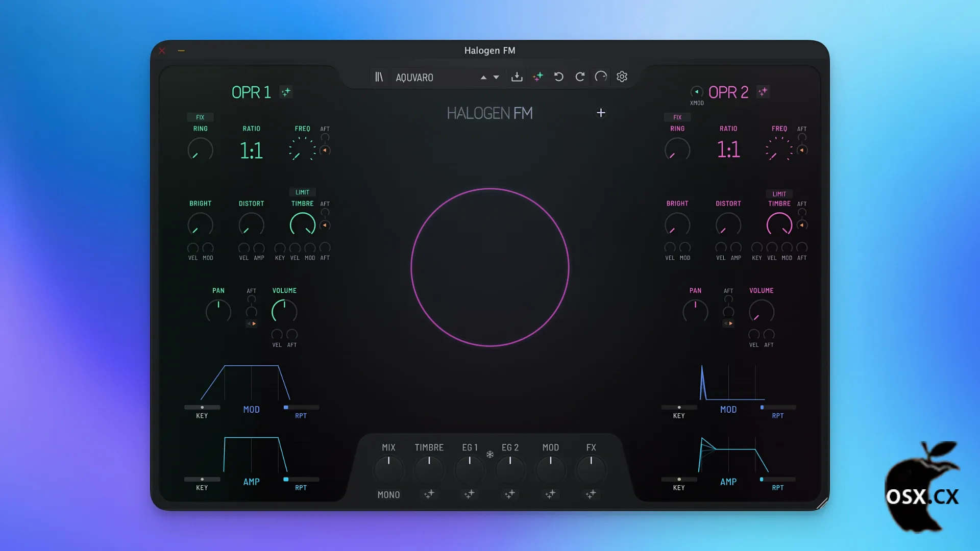Viewport: 980px width, 551px height.
Task: Randomize TIMBRE macro using sparkle icon below it
Action: click(x=429, y=494)
